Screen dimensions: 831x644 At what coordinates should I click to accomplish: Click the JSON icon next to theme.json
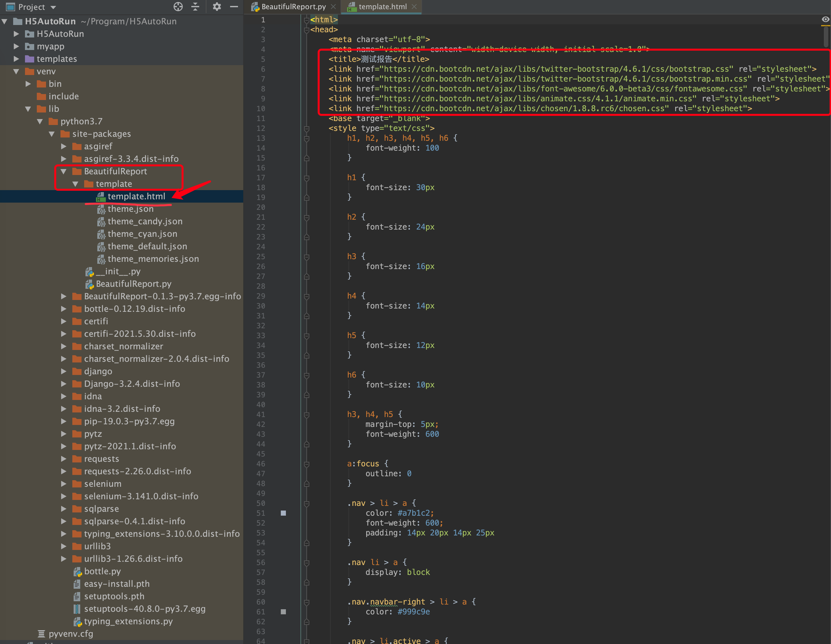click(102, 209)
